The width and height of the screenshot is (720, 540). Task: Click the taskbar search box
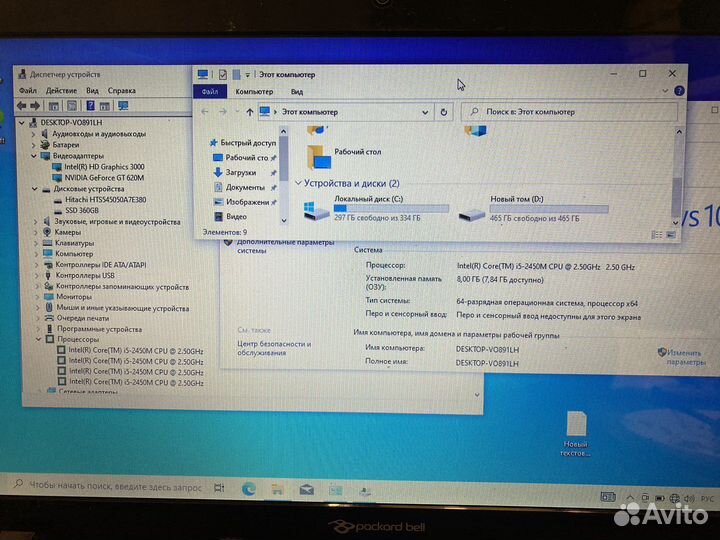point(108,486)
